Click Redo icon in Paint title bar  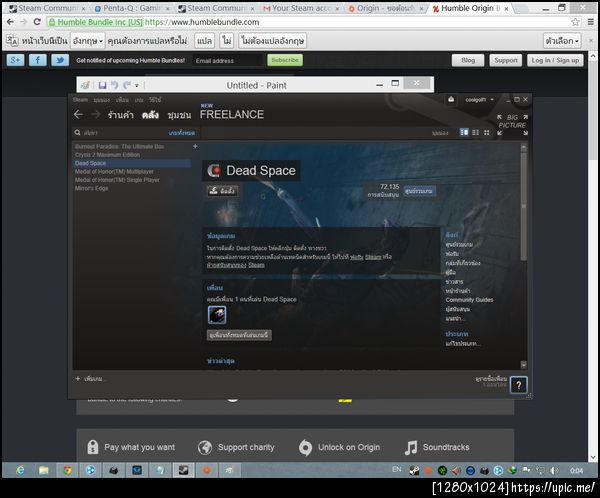(127, 85)
